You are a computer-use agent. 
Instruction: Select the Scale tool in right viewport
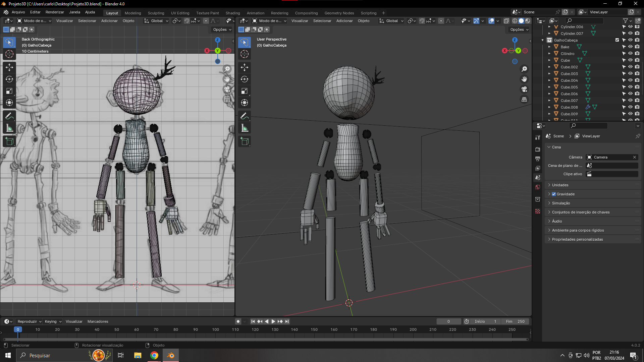(245, 91)
